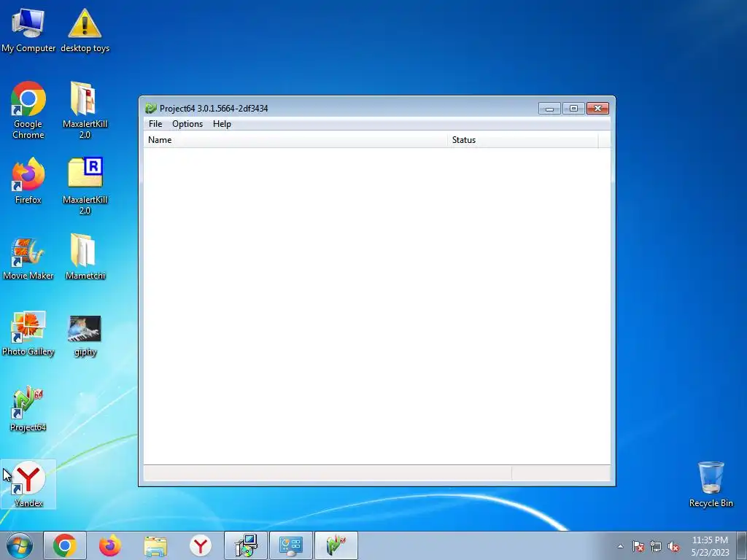Screen dimensions: 747x560
Task: Open the Windows Start menu
Action: point(20,545)
